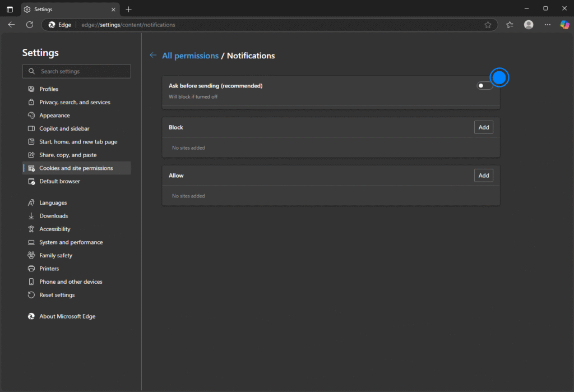Open Settings and more ellipsis menu

[x=548, y=25]
